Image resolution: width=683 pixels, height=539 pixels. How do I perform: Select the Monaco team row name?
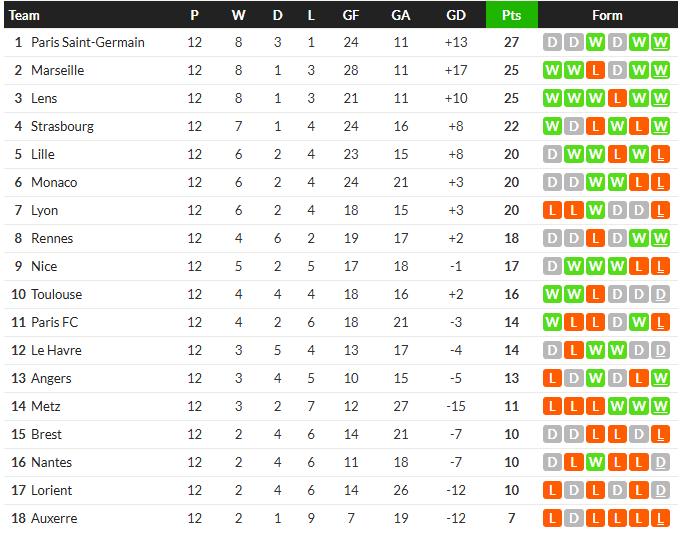pyautogui.click(x=54, y=182)
